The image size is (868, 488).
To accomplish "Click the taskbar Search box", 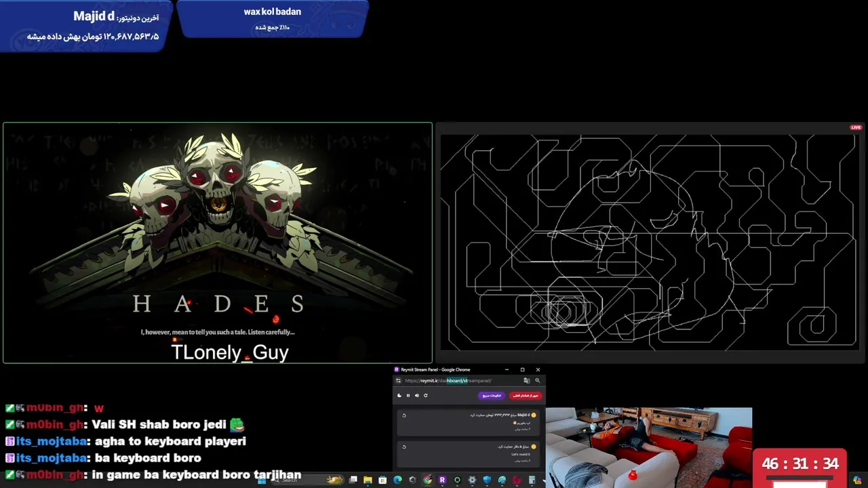I will (309, 480).
